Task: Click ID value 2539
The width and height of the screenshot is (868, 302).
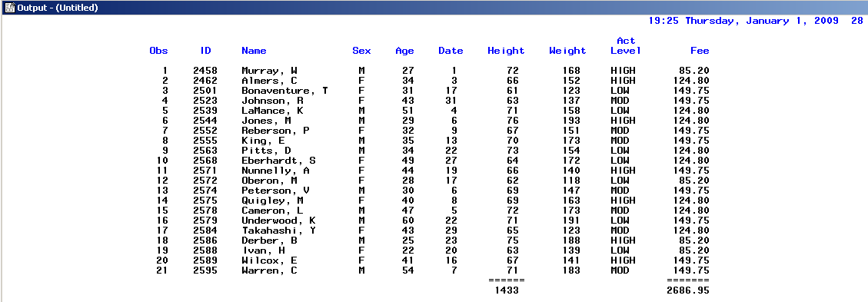Action: 205,111
